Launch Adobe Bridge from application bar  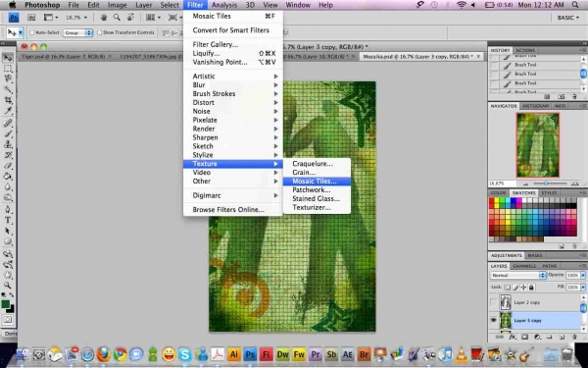[32, 18]
